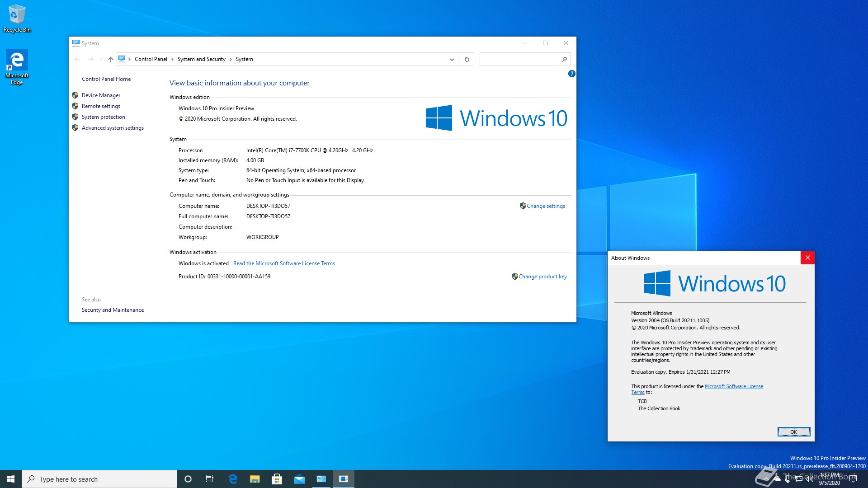Navigate to Control Panel via the breadcrumb
This screenshot has height=488, width=868.
point(151,59)
